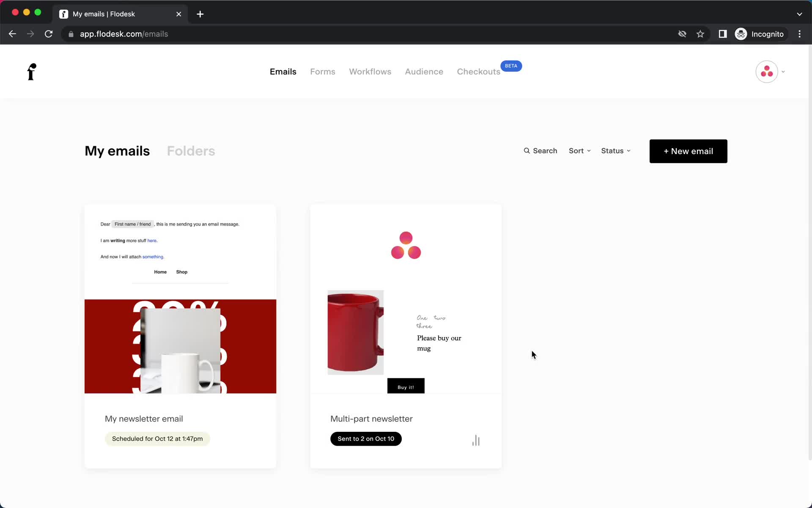Click the Sort dropdown arrow
Screen dimensions: 812x508
click(x=589, y=151)
